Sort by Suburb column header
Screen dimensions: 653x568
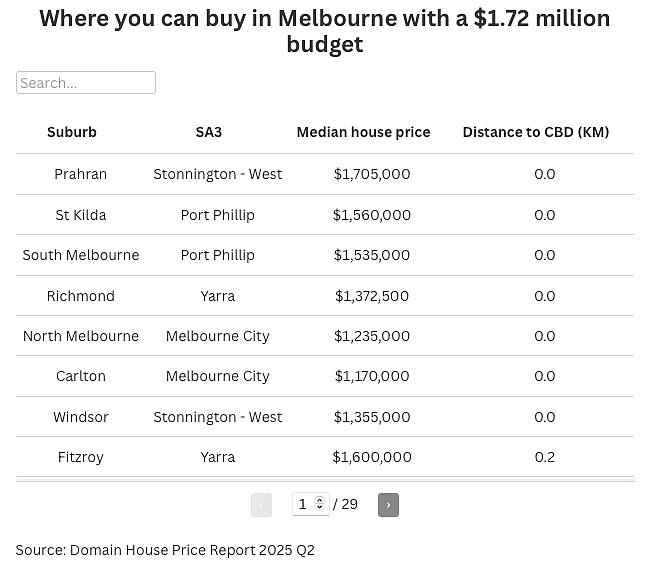[72, 132]
